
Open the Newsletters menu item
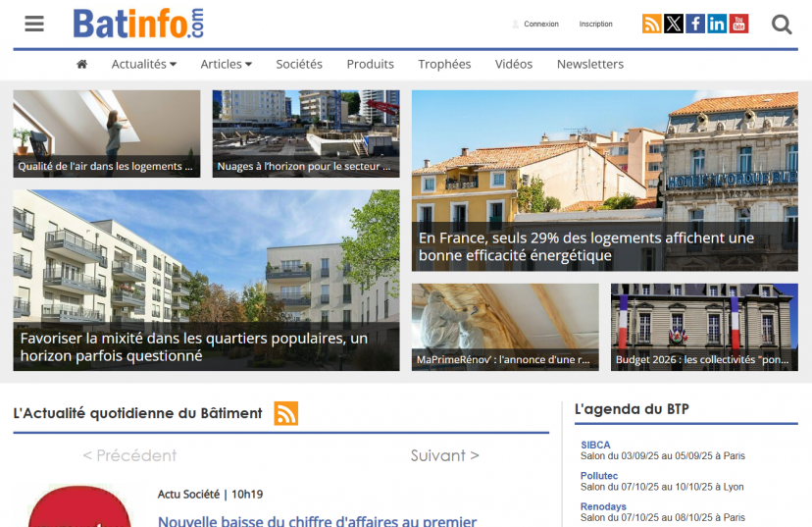[x=590, y=64]
